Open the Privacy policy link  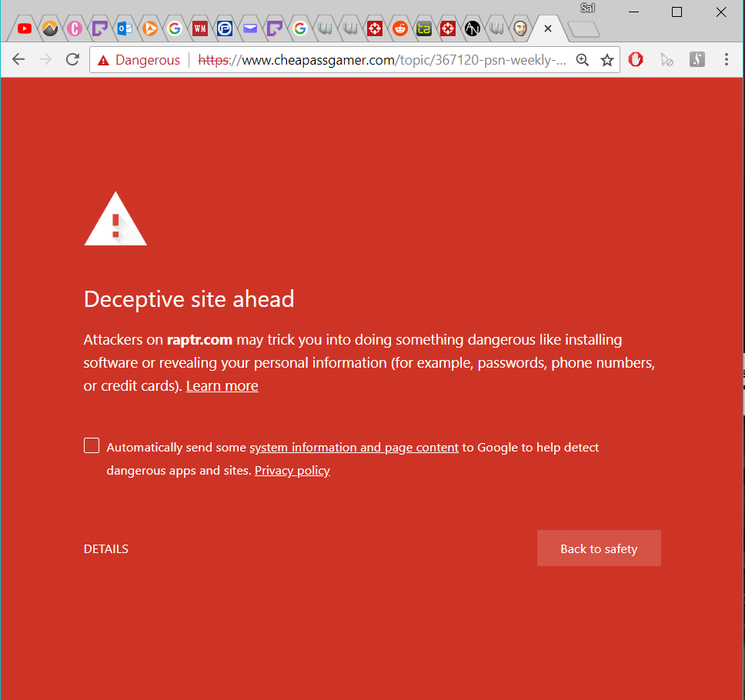pos(292,471)
